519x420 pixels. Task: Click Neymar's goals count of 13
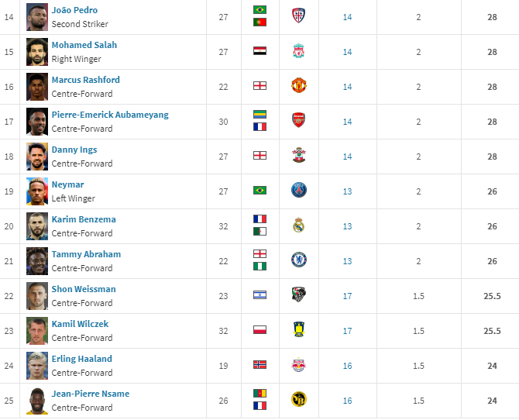(347, 191)
